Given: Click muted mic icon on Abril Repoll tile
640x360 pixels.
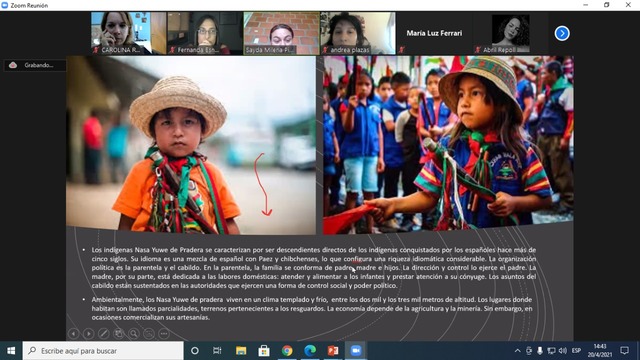Looking at the screenshot, I should (x=478, y=50).
